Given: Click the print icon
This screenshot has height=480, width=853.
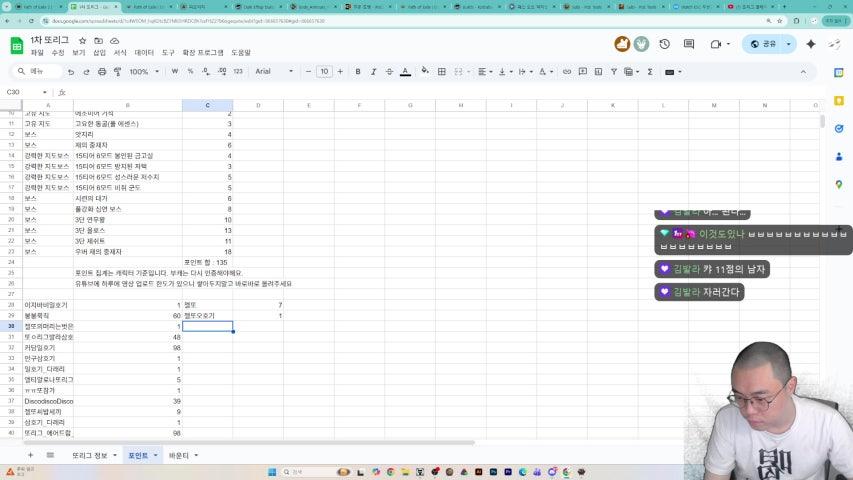Looking at the screenshot, I should coord(102,72).
